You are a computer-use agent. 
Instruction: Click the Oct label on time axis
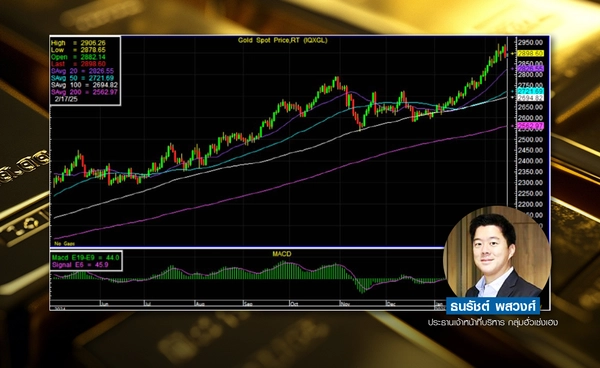[293, 304]
